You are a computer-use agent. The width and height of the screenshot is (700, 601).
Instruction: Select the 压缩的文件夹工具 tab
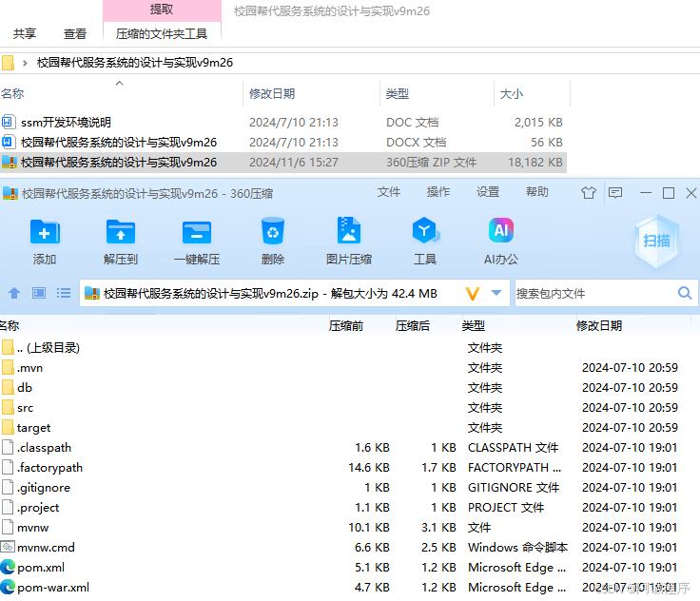coord(162,34)
